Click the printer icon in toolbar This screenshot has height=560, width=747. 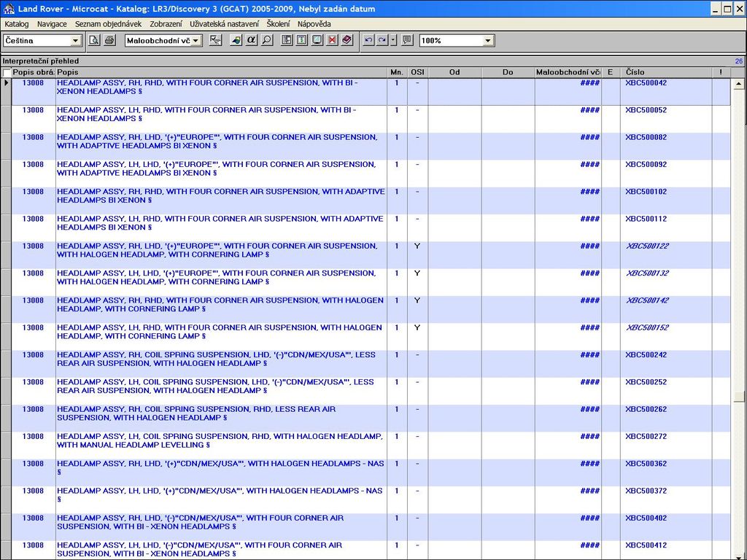point(109,40)
